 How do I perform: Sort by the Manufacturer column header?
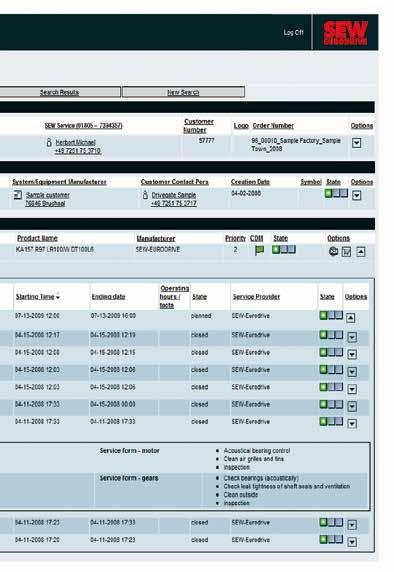pos(156,238)
